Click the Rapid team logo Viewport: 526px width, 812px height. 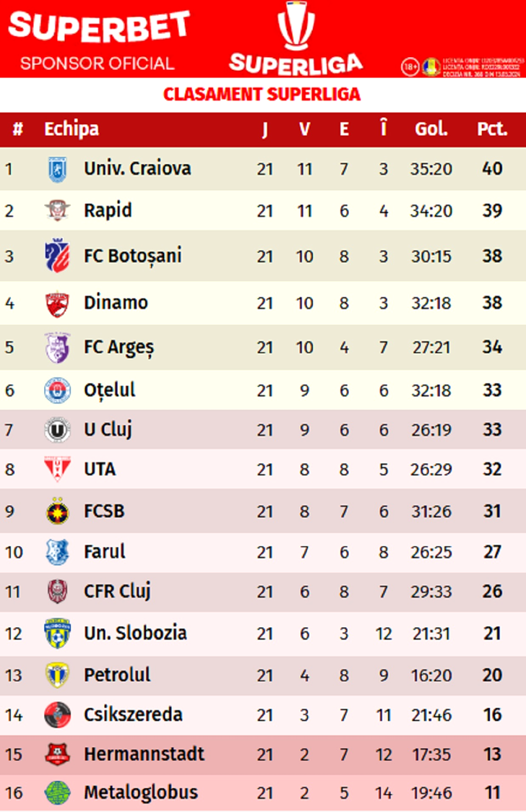(57, 211)
